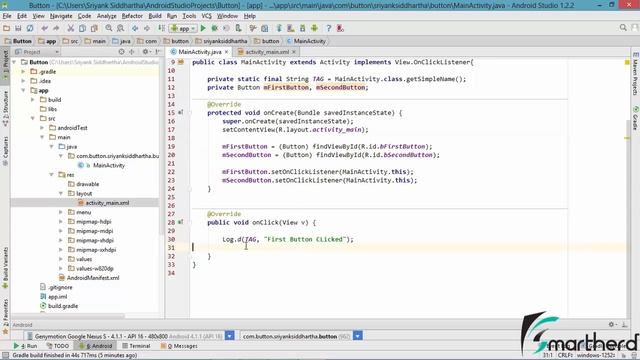Close the MainActivity.java tab
Screen dimensions: 640x360
(x=227, y=52)
